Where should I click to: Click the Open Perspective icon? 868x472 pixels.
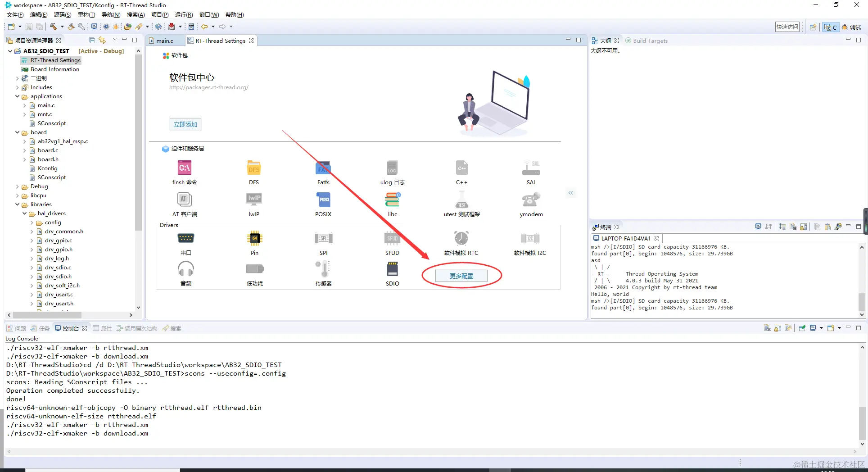tap(813, 27)
